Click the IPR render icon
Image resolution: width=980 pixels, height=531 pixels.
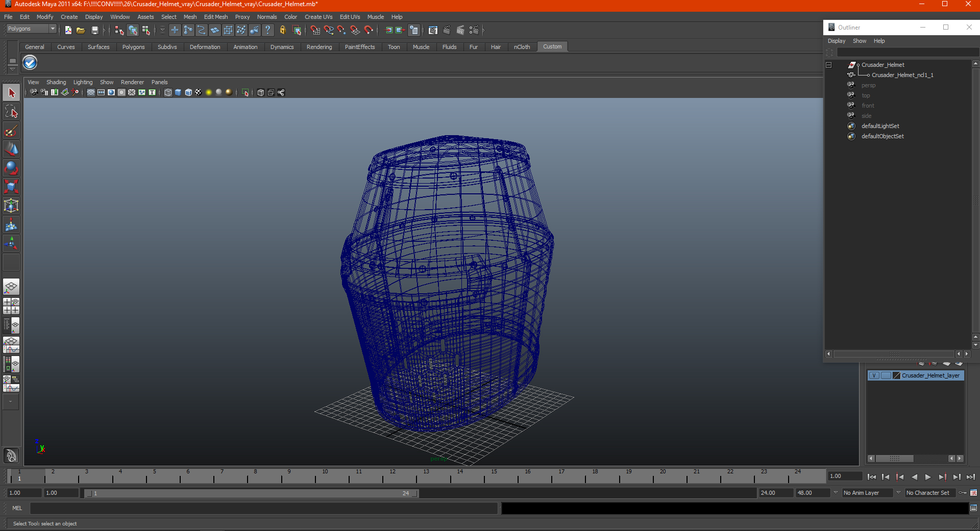460,31
